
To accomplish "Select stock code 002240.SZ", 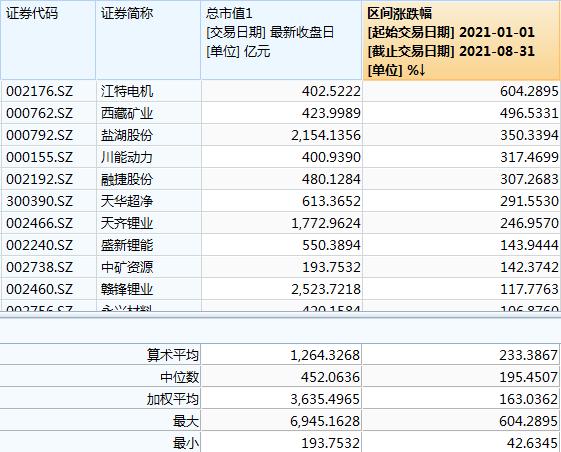I will [x=39, y=245].
